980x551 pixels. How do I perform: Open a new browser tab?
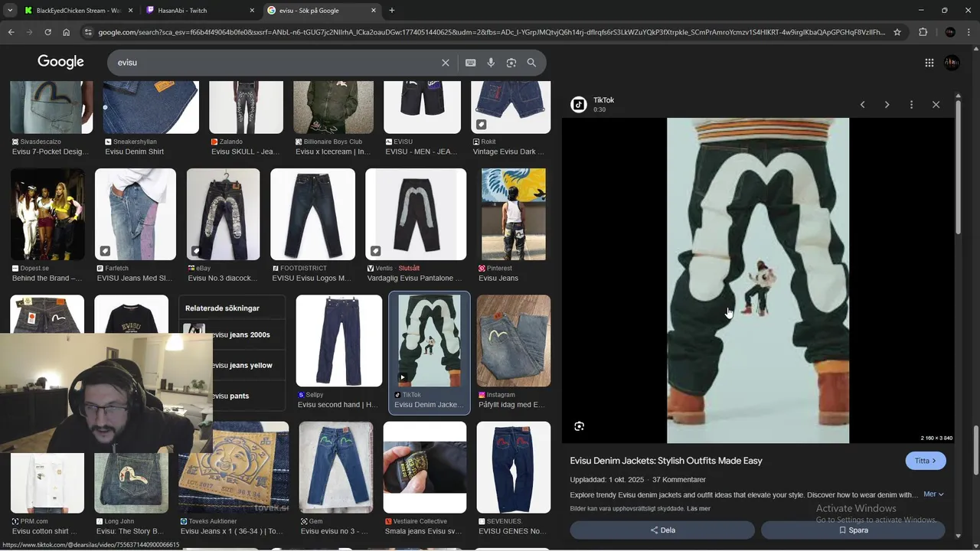point(392,11)
